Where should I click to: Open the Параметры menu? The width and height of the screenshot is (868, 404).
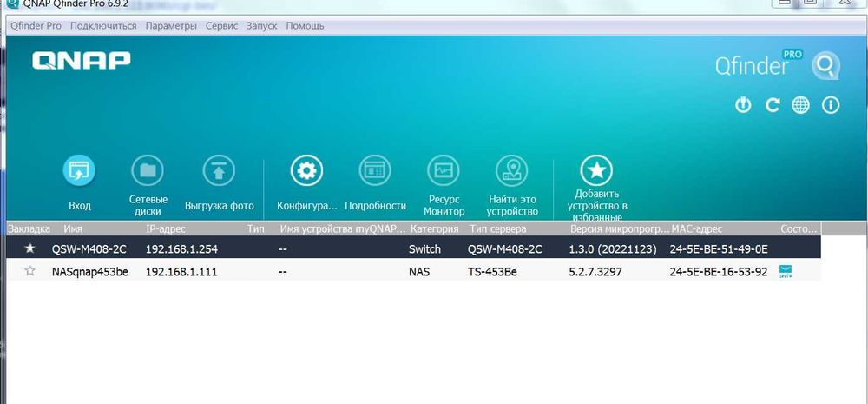coord(171,26)
